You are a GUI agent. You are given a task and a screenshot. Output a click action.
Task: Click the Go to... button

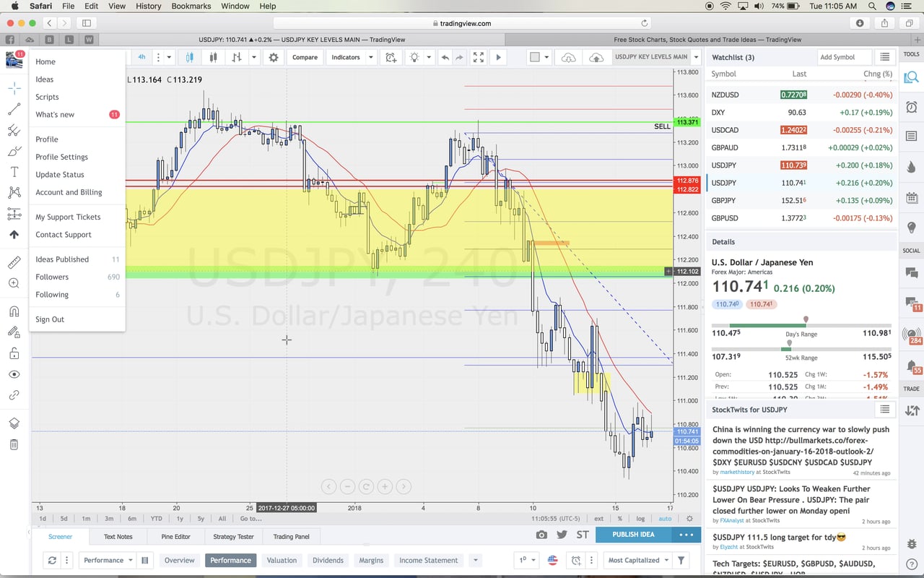250,518
